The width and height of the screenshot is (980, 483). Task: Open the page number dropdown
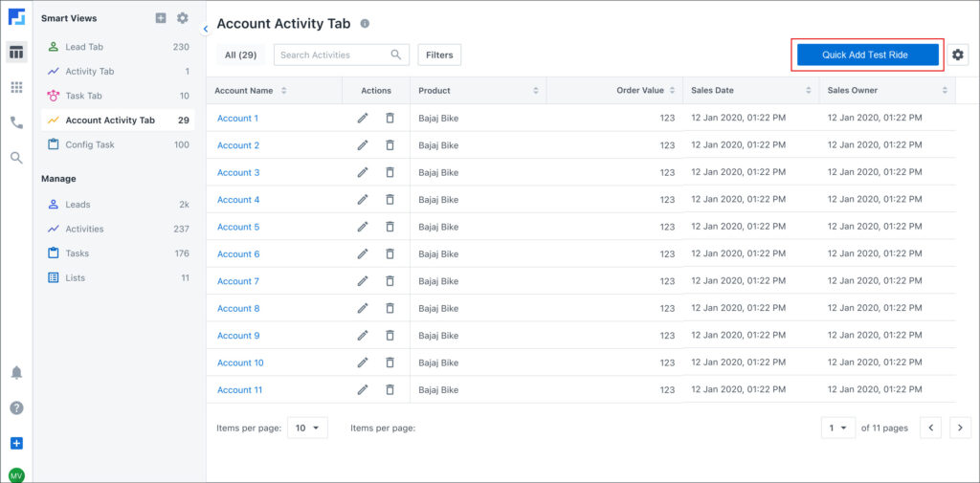[837, 428]
